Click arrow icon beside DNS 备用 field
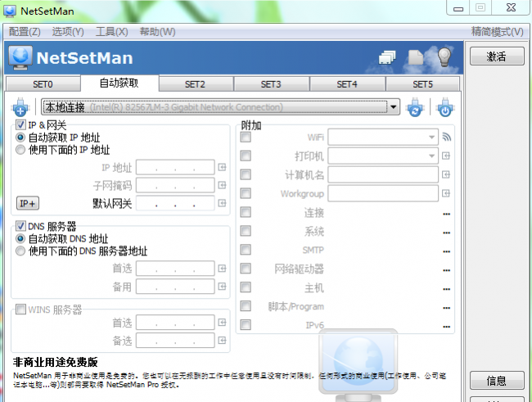 click(x=222, y=287)
